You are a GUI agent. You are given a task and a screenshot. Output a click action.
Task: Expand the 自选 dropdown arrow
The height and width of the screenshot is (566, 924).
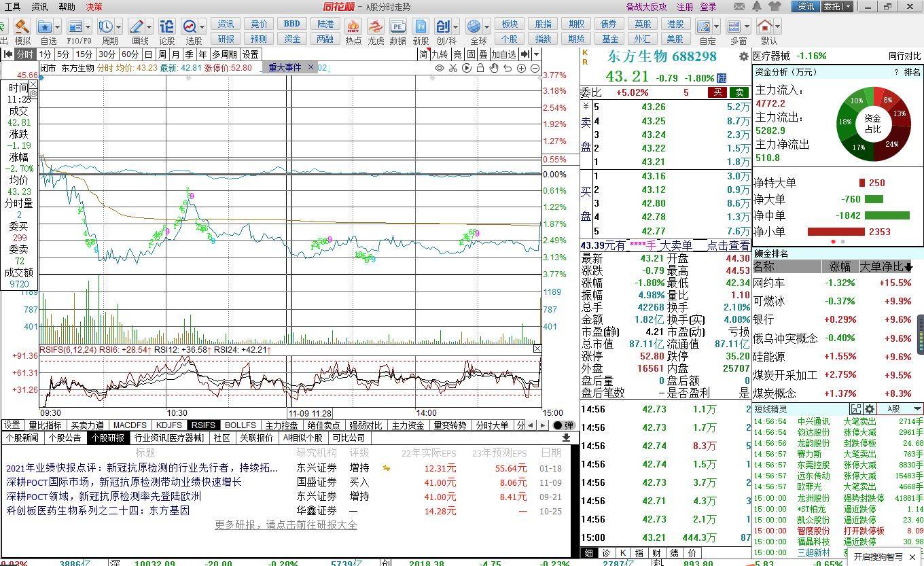pyautogui.click(x=57, y=26)
